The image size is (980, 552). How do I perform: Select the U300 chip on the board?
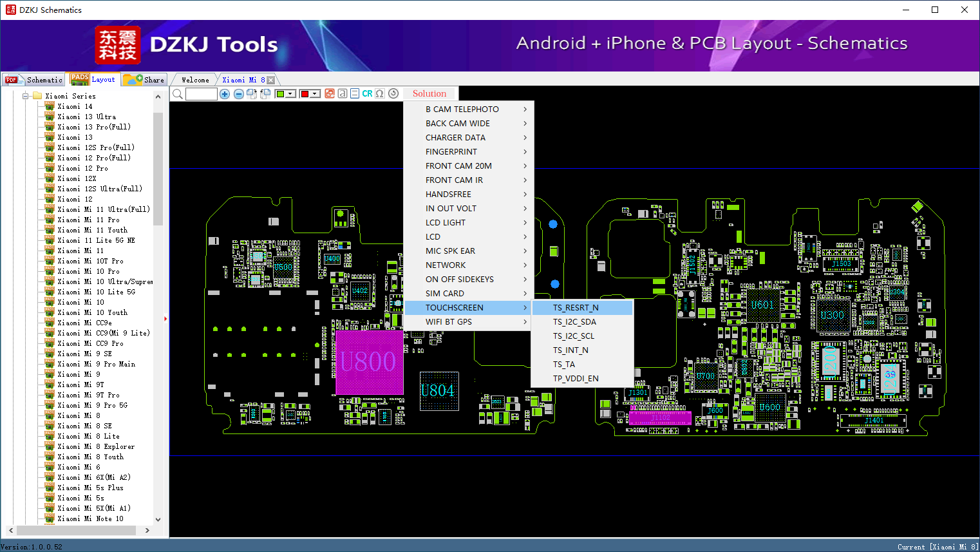point(832,316)
